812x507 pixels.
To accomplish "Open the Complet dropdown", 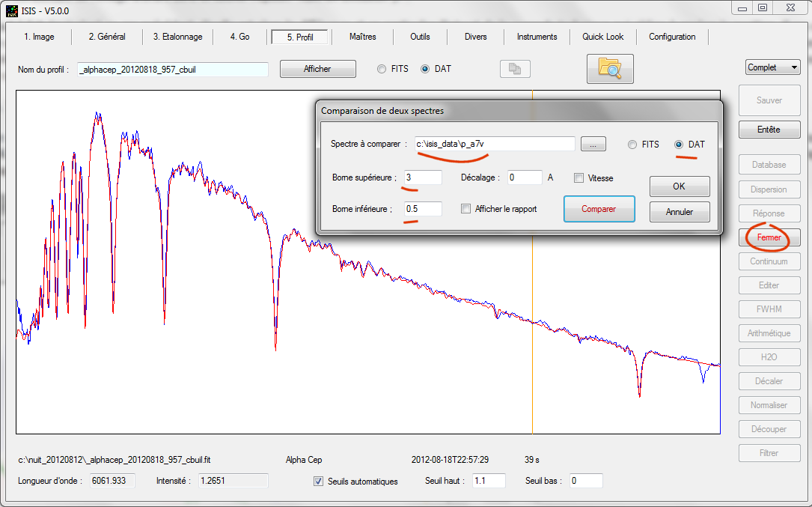I will [x=772, y=67].
